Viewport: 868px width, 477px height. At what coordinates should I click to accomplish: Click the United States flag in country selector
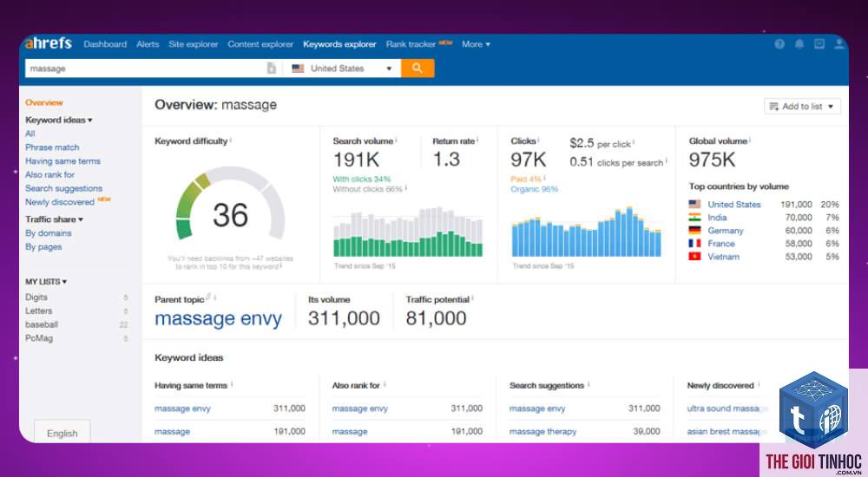pyautogui.click(x=298, y=68)
